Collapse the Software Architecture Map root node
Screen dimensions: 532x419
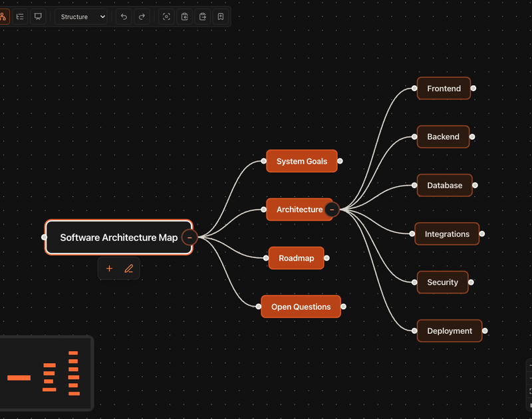pyautogui.click(x=190, y=237)
